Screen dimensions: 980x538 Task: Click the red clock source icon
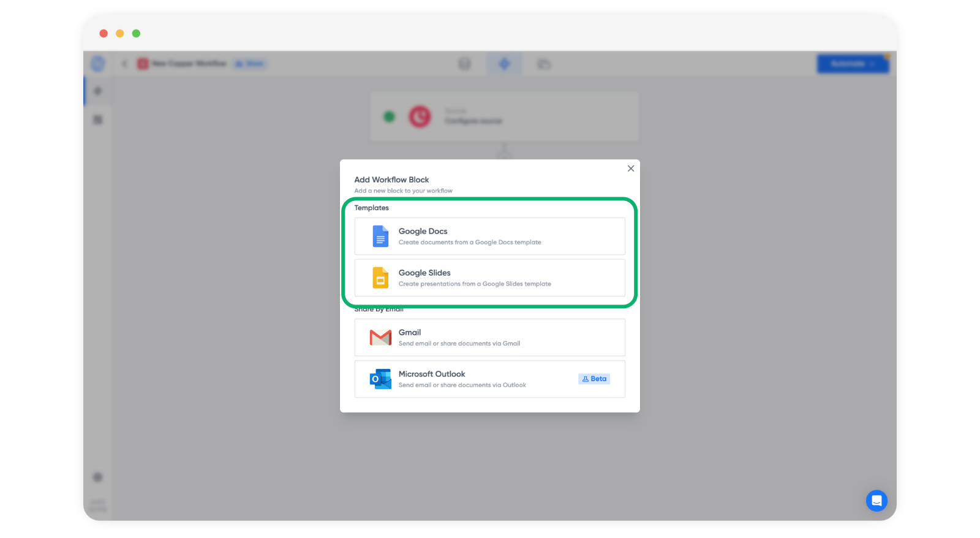[420, 116]
